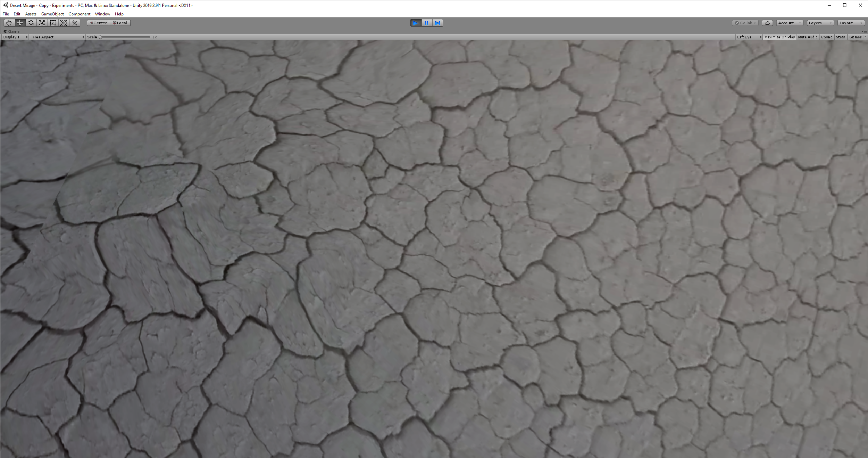Open the Edit menu
This screenshot has width=868, height=458.
(x=17, y=14)
